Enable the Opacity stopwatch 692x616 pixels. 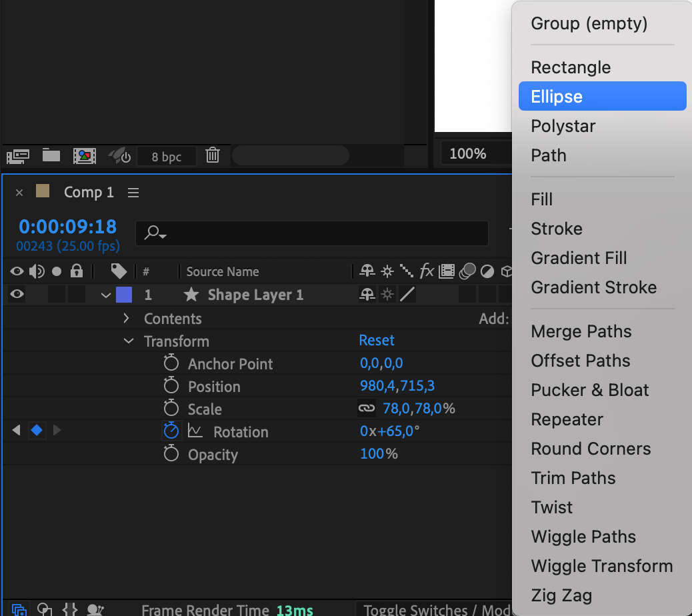point(171,454)
